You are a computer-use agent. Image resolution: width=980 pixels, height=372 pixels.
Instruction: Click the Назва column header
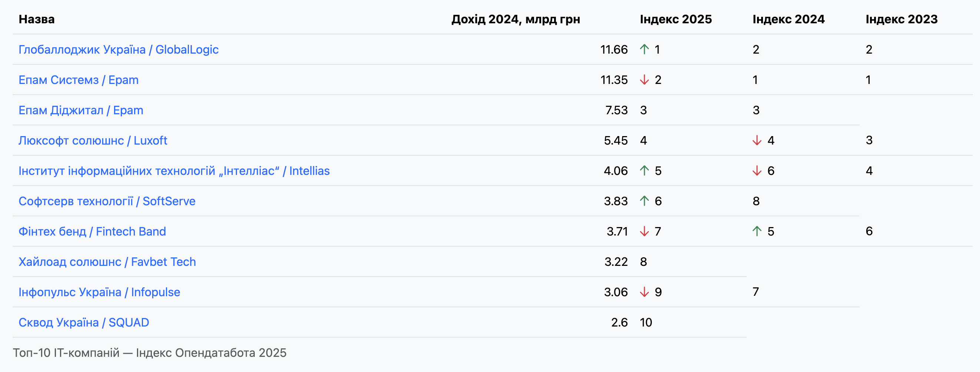coord(37,19)
